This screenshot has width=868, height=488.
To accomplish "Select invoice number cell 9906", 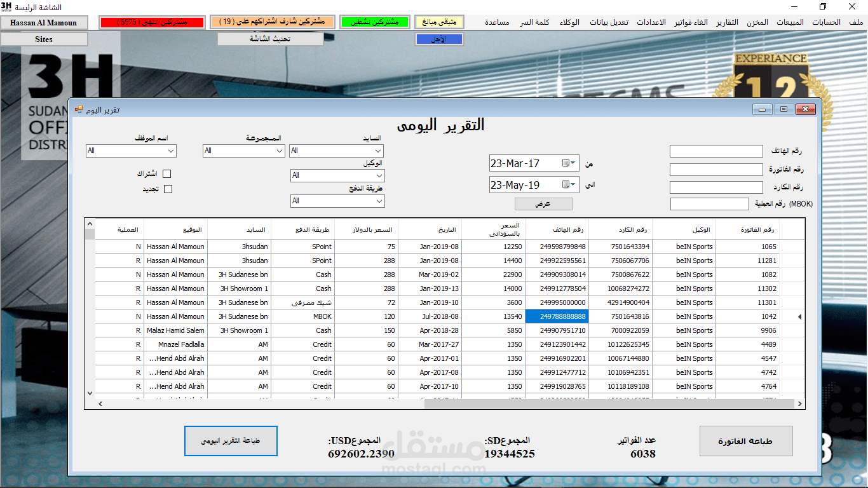I will point(747,330).
